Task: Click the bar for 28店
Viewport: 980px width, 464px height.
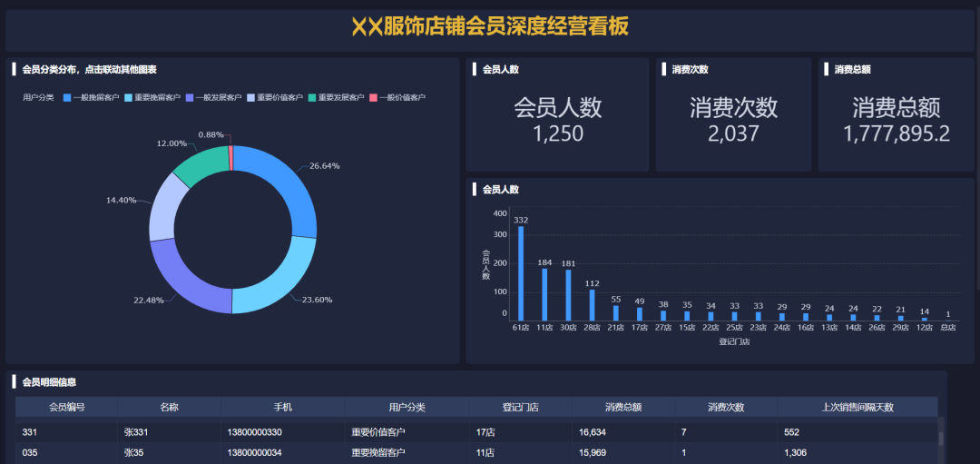Action: coord(592,305)
